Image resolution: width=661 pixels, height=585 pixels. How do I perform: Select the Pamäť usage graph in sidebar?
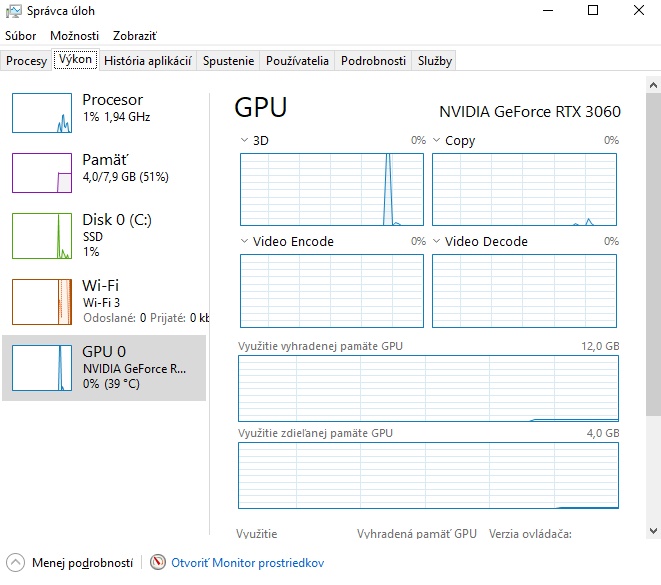(x=42, y=173)
